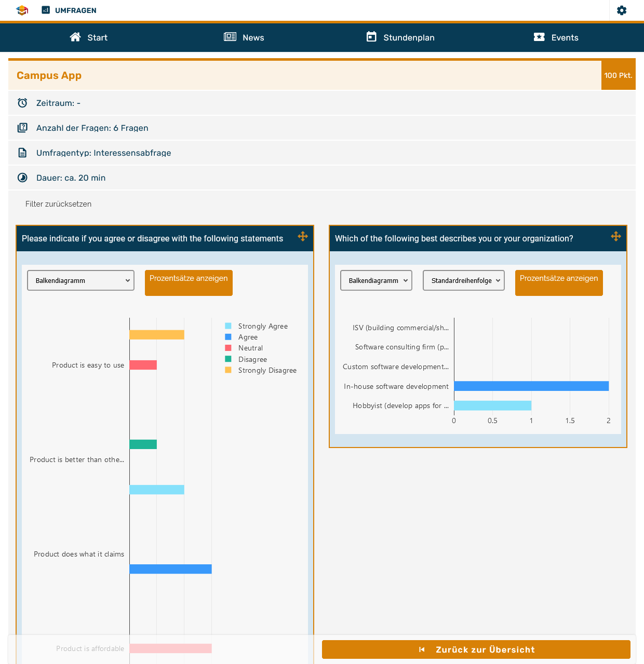Click the Events star icon

coord(539,37)
